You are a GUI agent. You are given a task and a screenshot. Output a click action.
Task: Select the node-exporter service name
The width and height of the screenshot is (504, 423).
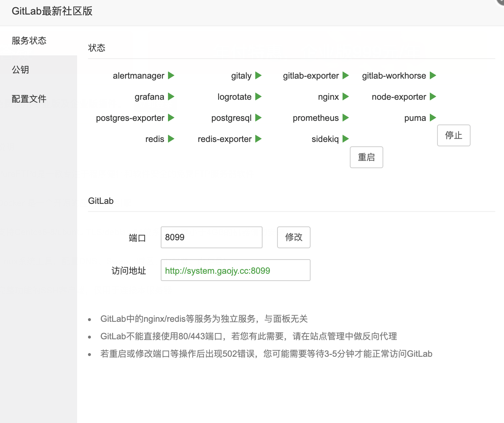pos(399,97)
